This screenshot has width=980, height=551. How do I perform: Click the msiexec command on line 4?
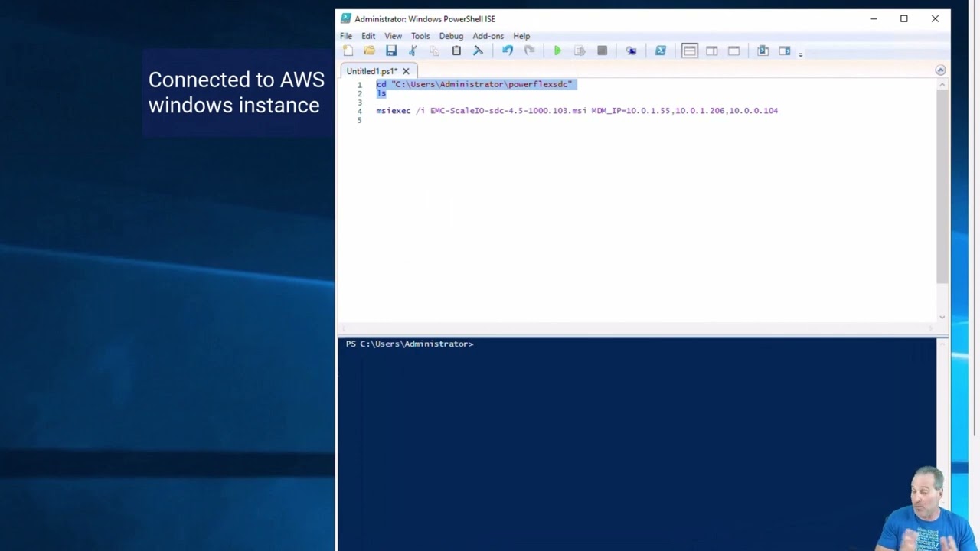click(x=393, y=111)
